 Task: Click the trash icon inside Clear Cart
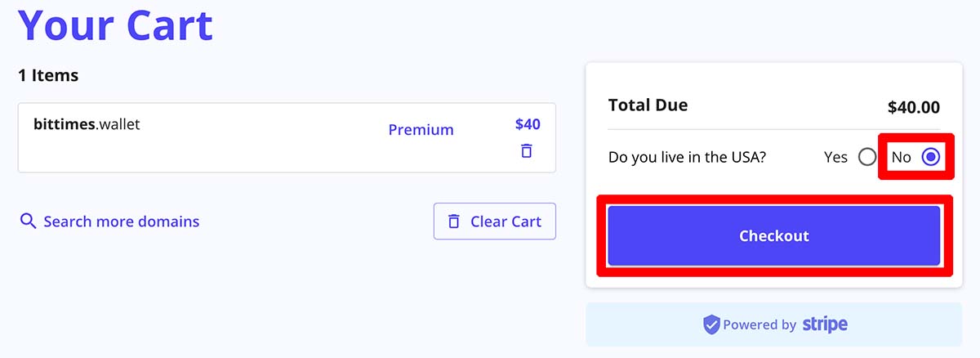click(453, 222)
